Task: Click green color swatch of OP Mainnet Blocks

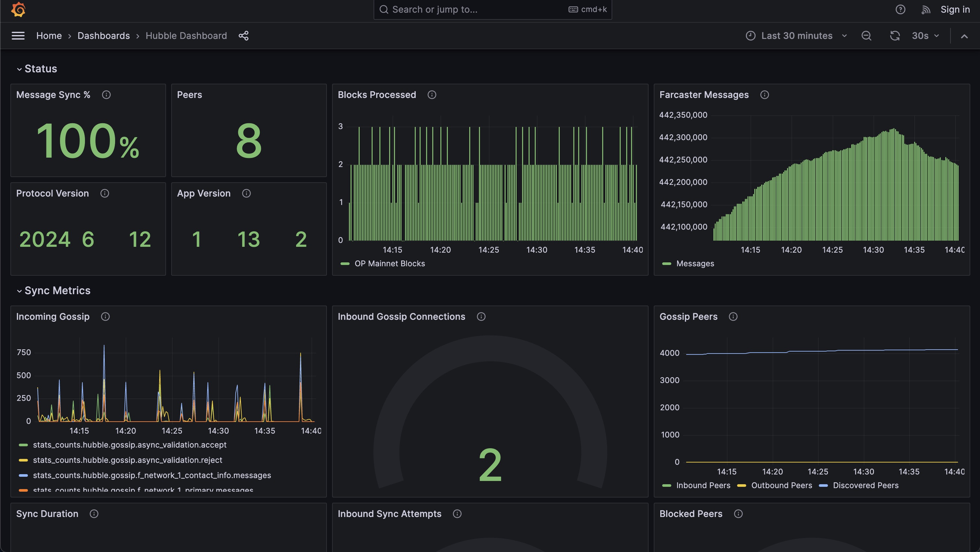Action: (345, 264)
